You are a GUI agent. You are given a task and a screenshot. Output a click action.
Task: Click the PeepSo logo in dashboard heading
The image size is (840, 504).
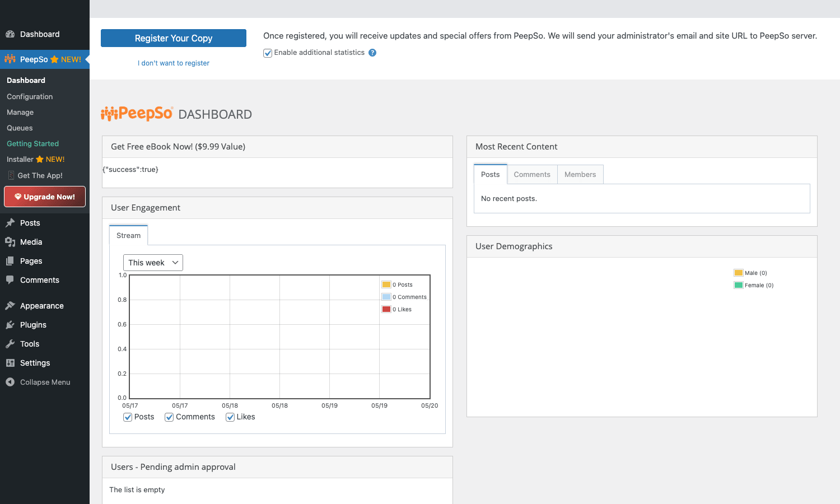pyautogui.click(x=137, y=114)
